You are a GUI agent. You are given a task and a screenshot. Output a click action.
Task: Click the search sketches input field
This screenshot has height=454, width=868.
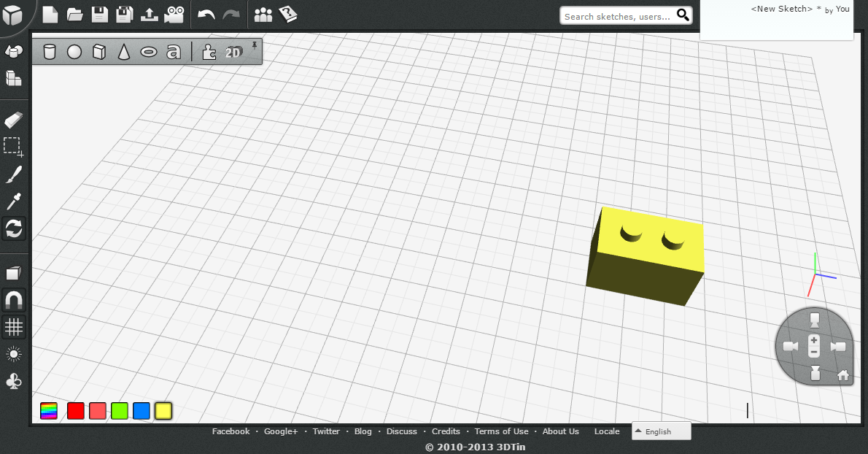[617, 16]
